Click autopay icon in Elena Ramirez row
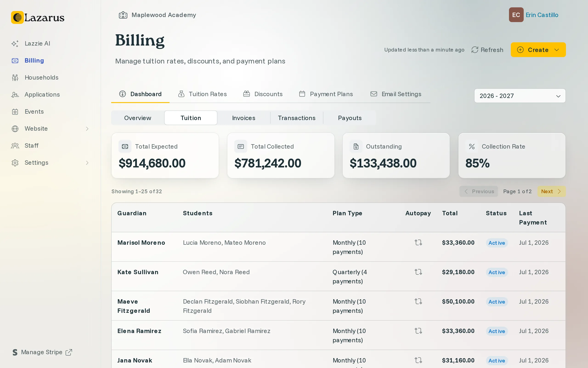Screen dimensions: 588x368 point(418,331)
